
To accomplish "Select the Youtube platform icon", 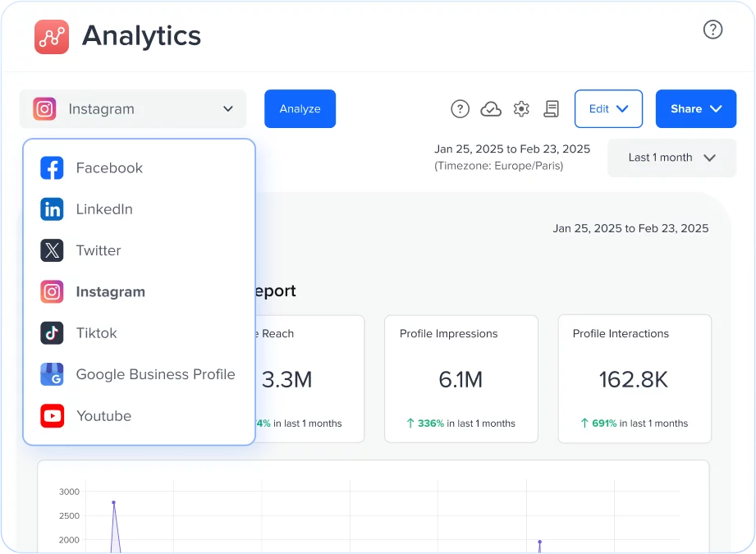I will (x=52, y=415).
